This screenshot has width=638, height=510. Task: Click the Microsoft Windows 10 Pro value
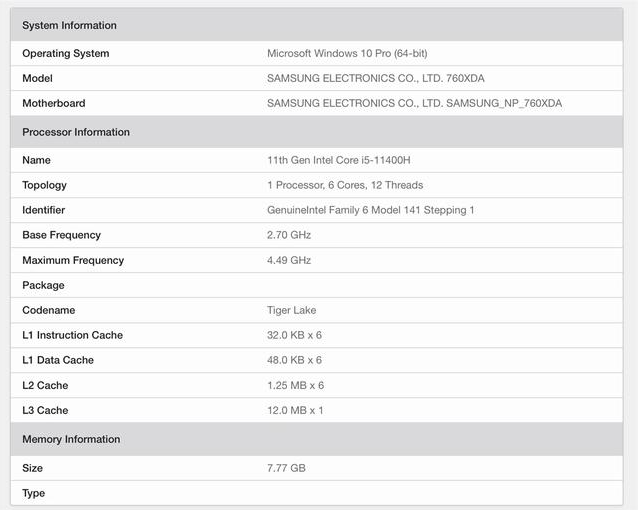347,53
